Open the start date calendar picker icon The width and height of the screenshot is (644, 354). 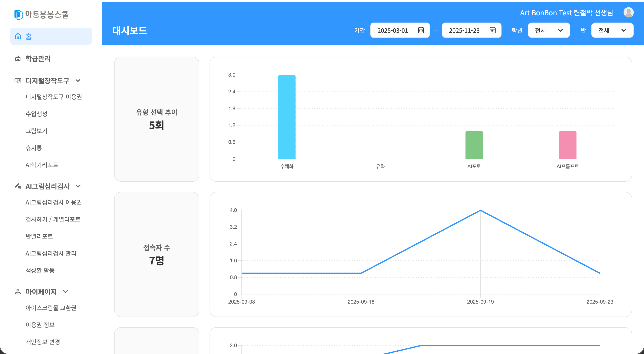(421, 30)
